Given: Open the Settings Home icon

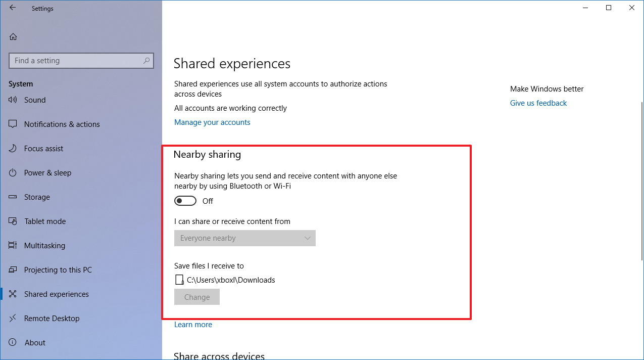Looking at the screenshot, I should click(13, 36).
